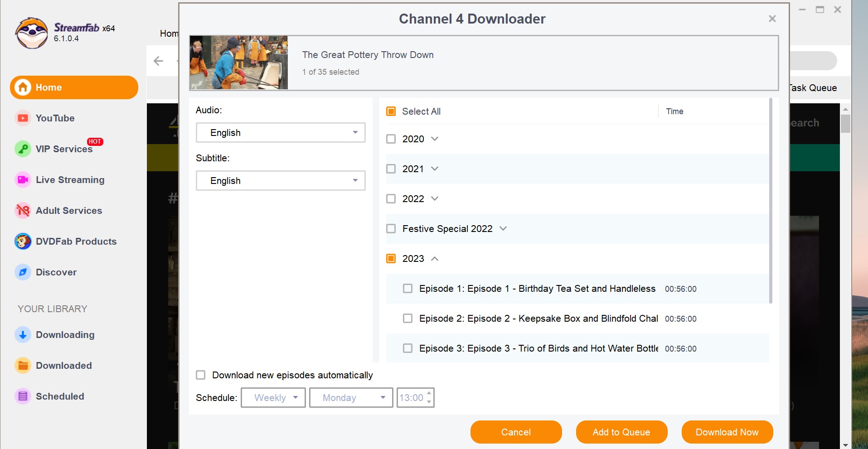Increase the schedule time stepper
Viewport: 868px width, 449px height.
(x=429, y=393)
